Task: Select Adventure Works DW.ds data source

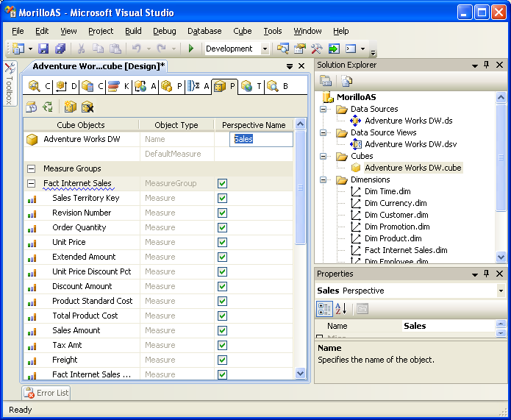Action: pos(408,121)
